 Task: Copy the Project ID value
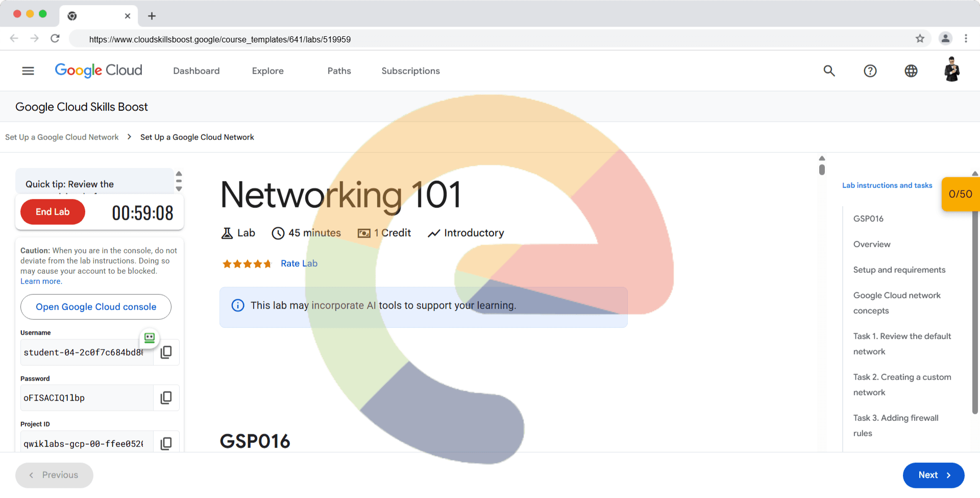pyautogui.click(x=166, y=443)
